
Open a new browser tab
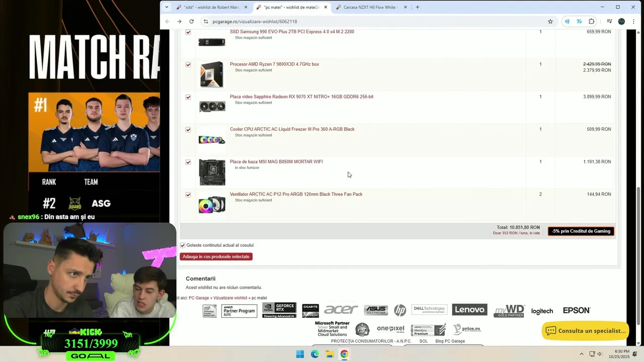click(418, 7)
